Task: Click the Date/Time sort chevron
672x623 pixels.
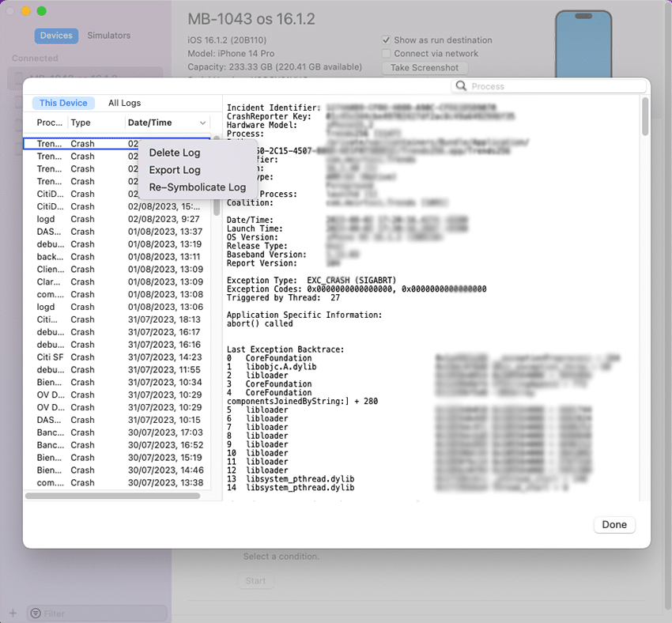Action: click(x=203, y=123)
